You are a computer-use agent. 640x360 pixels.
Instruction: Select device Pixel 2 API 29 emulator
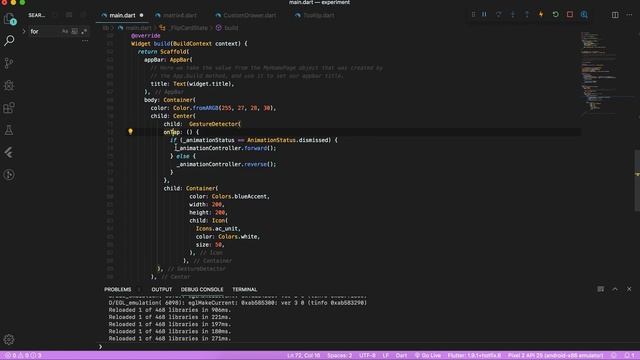point(555,356)
